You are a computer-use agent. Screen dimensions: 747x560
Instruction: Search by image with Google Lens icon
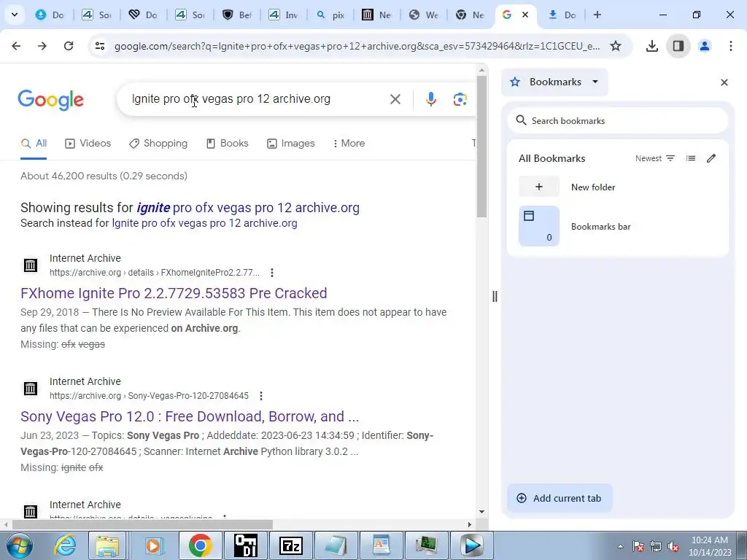pyautogui.click(x=460, y=99)
